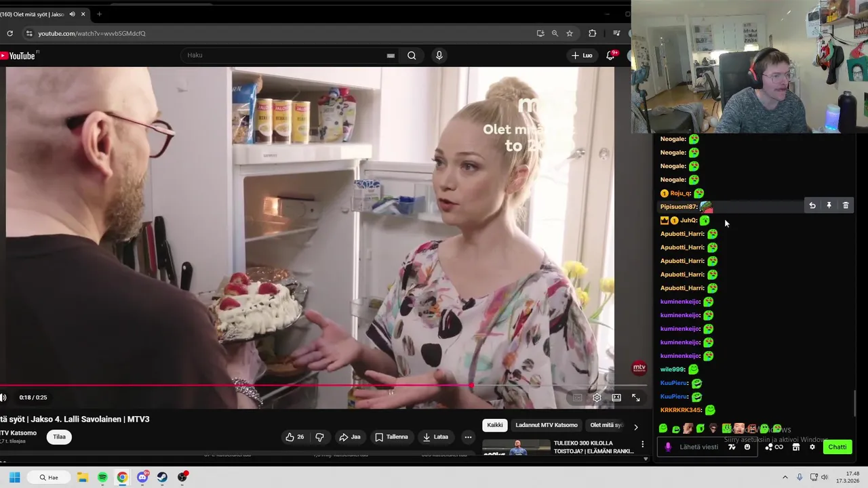Screen dimensions: 868x488
Task: Open the Luo create menu
Action: (582, 56)
